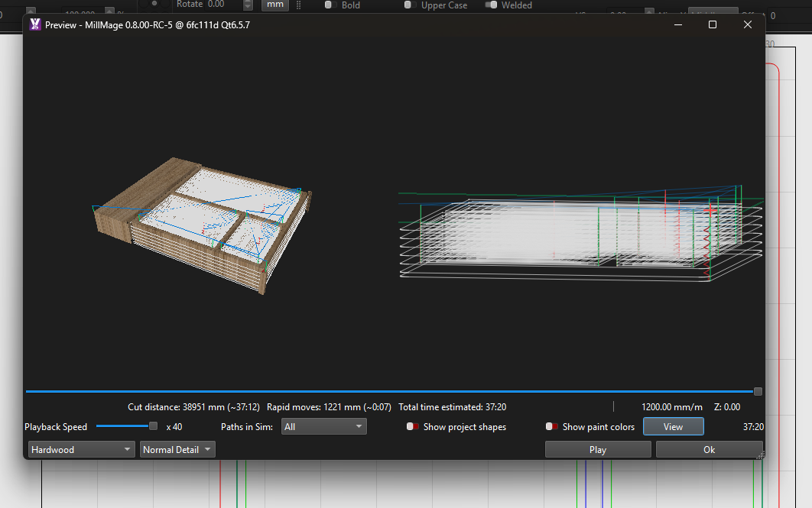Open the Hardwood material dropdown
The height and width of the screenshot is (508, 812).
click(x=81, y=450)
